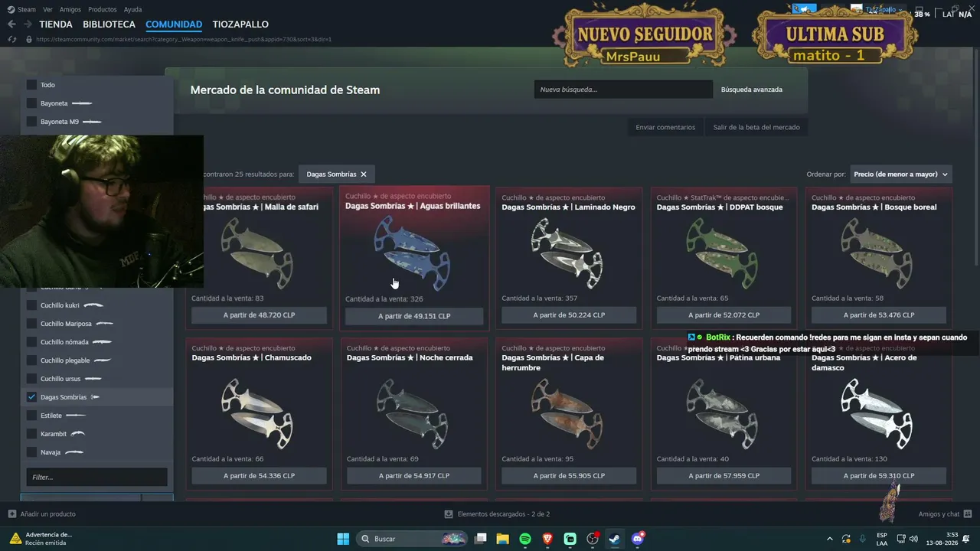Click the Windows taskbar Buscar search box
The width and height of the screenshot is (980, 551).
(x=413, y=539)
